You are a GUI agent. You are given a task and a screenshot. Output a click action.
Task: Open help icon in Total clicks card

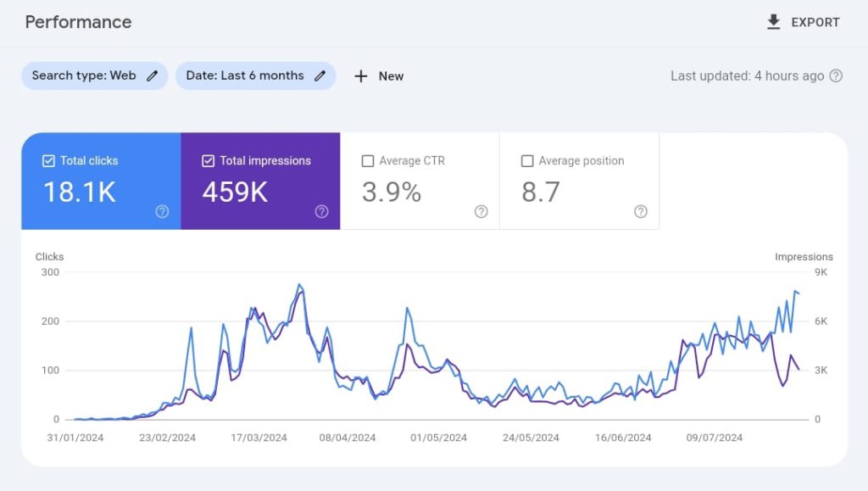[x=162, y=212]
